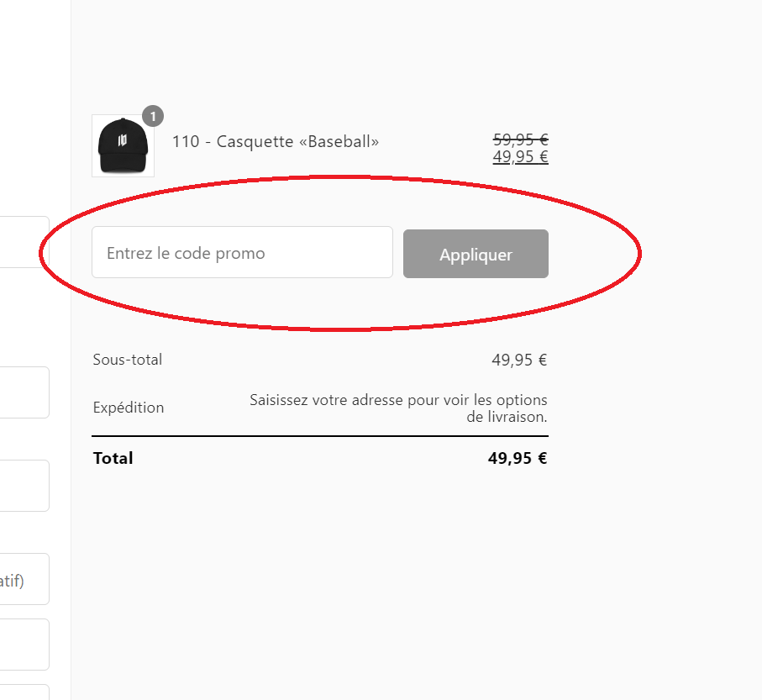
Task: Click the discounted item price under the crossed-out price
Action: [x=520, y=156]
